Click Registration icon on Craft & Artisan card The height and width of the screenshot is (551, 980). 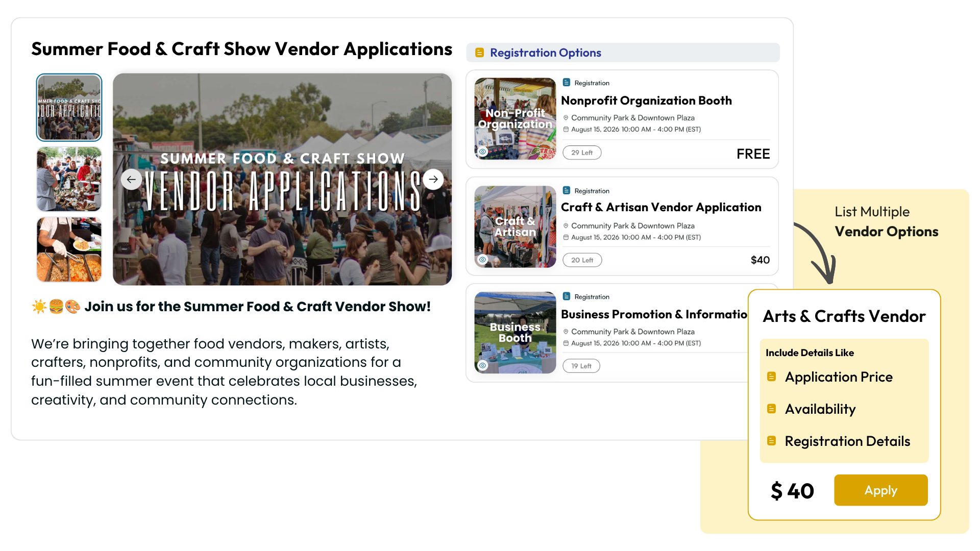pyautogui.click(x=566, y=190)
